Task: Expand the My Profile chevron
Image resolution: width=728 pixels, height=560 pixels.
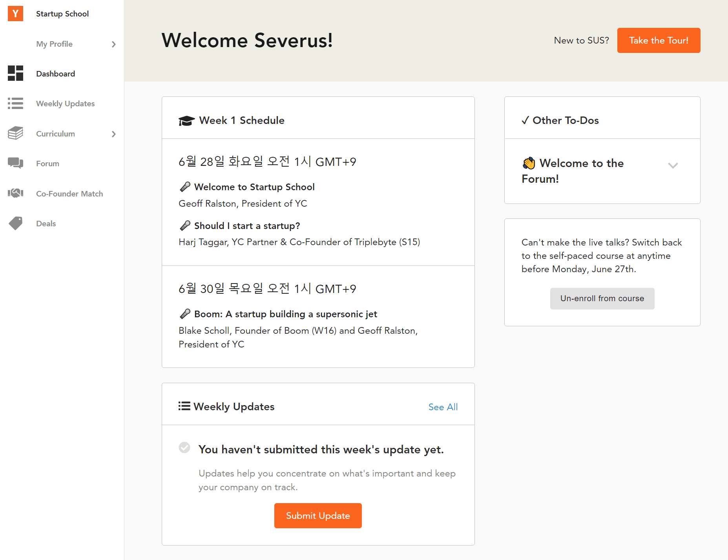Action: click(113, 44)
